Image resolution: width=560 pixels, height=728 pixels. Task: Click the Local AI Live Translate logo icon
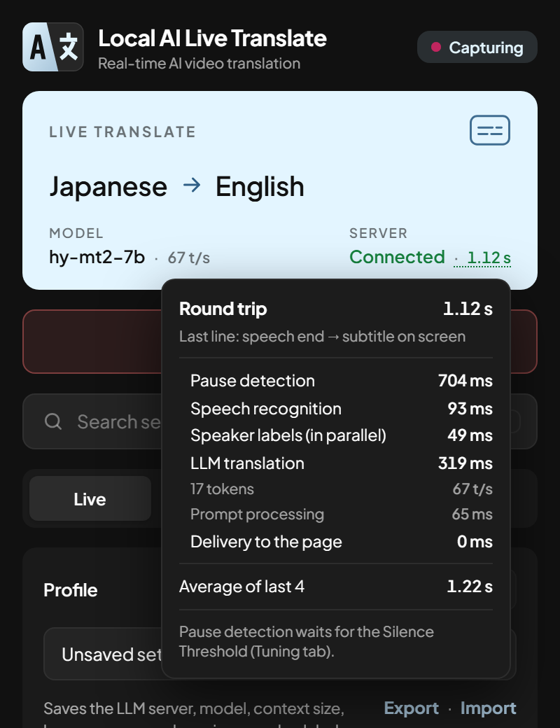pos(53,47)
